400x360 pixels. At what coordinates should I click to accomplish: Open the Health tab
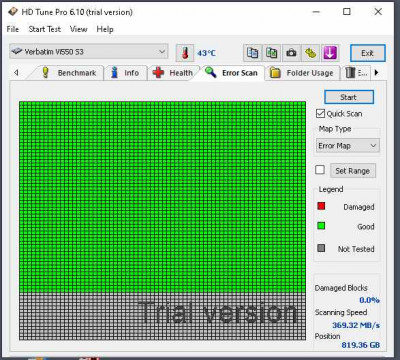tap(173, 73)
